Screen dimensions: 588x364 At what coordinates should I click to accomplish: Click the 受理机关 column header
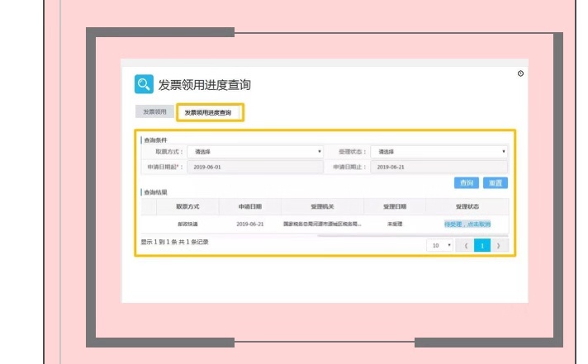tap(321, 206)
